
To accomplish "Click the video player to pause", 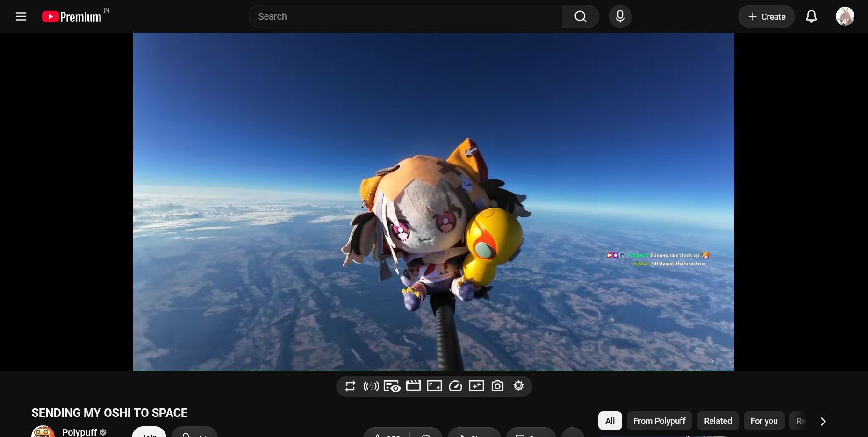I will (x=433, y=201).
